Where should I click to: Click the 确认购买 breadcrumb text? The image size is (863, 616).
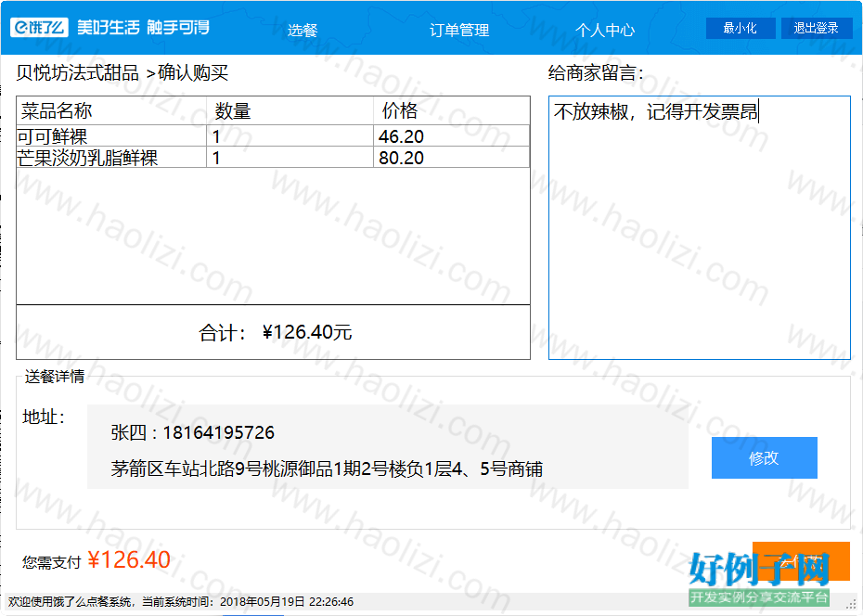(193, 72)
